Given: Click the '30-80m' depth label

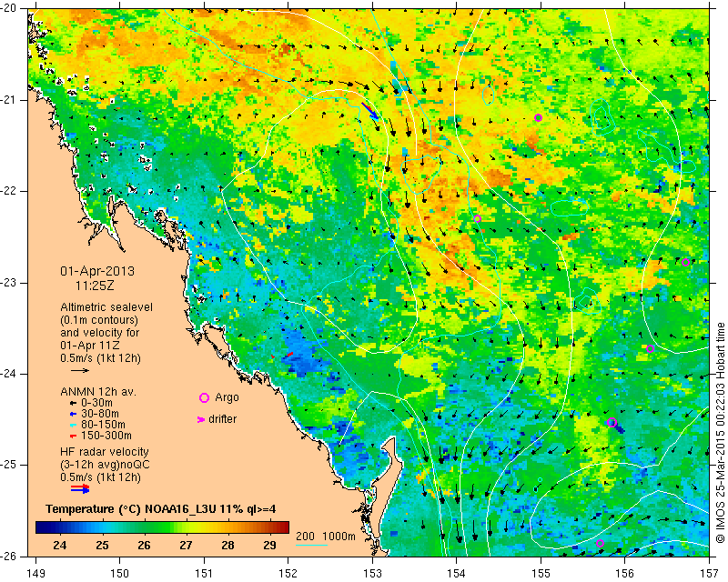Looking at the screenshot, I should click(100, 414).
